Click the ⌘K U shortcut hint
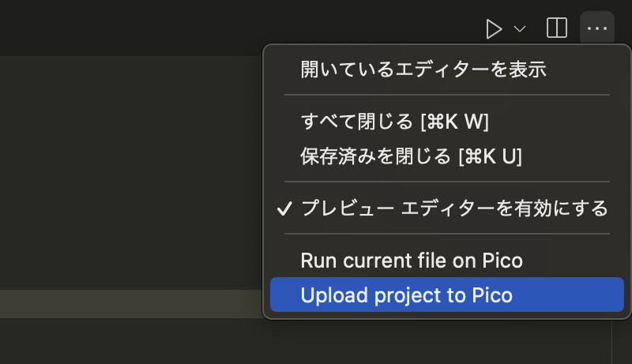Image resolution: width=632 pixels, height=364 pixels. [x=490, y=156]
